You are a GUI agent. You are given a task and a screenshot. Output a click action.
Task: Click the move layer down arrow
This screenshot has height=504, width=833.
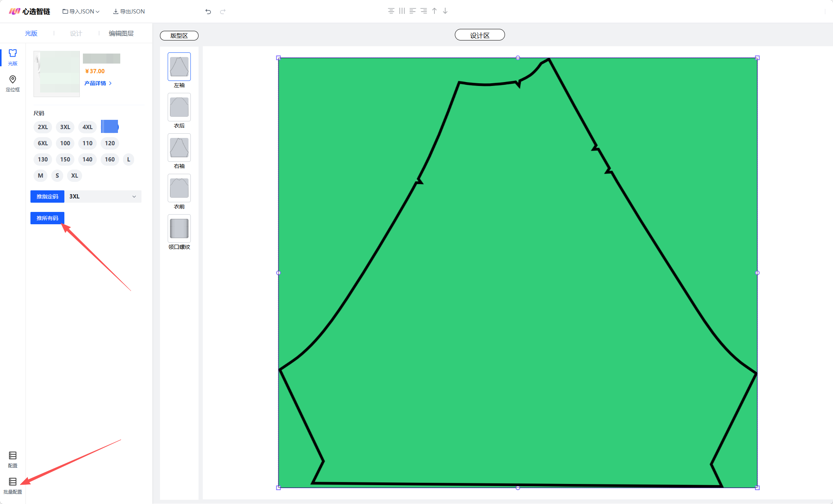445,11
